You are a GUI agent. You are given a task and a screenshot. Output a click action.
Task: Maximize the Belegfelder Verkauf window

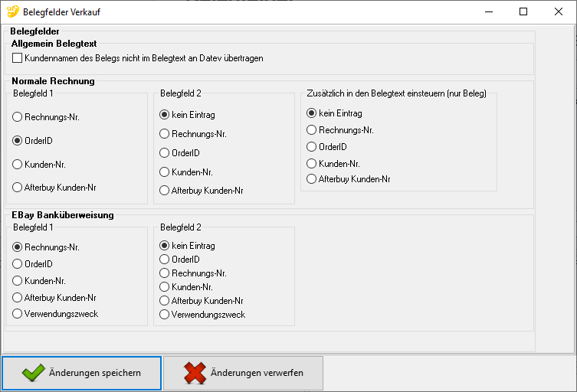pyautogui.click(x=523, y=12)
